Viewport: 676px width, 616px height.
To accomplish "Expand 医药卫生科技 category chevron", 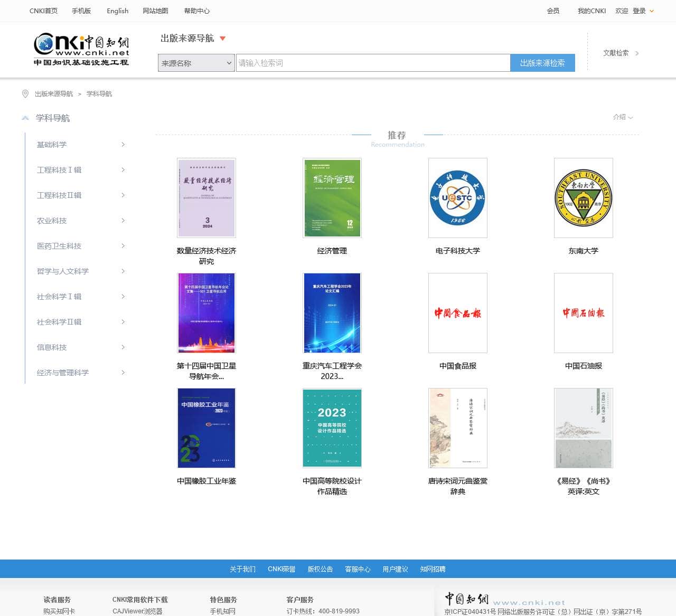I will click(123, 246).
